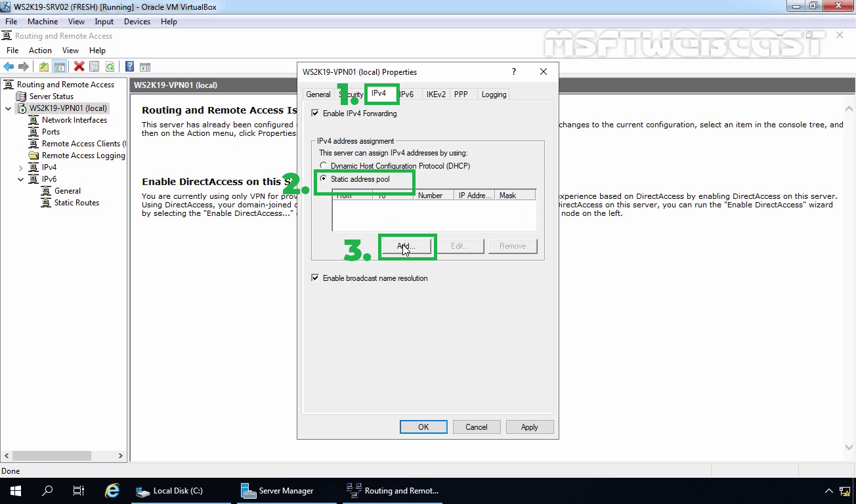Toggle the Show/Hide Action Pane icon
Image resolution: width=856 pixels, height=504 pixels.
145,66
